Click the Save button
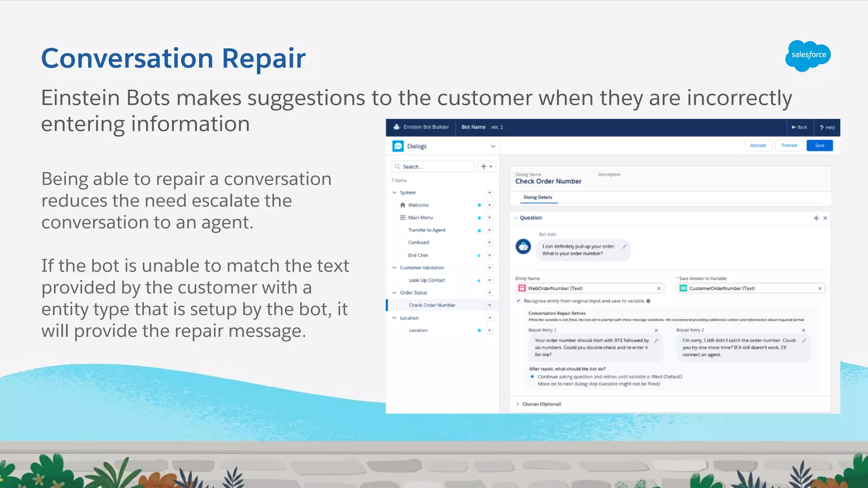The width and height of the screenshot is (868, 488). (x=820, y=145)
